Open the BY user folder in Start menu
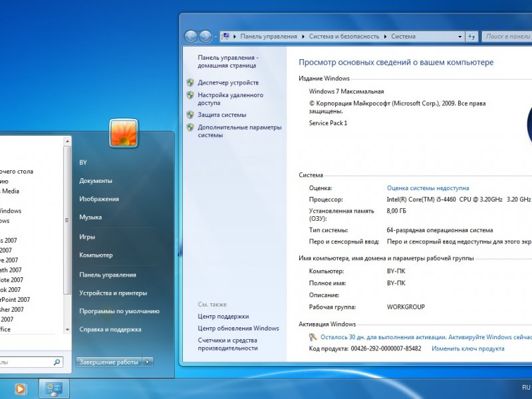This screenshot has height=399, width=532. pyautogui.click(x=83, y=162)
